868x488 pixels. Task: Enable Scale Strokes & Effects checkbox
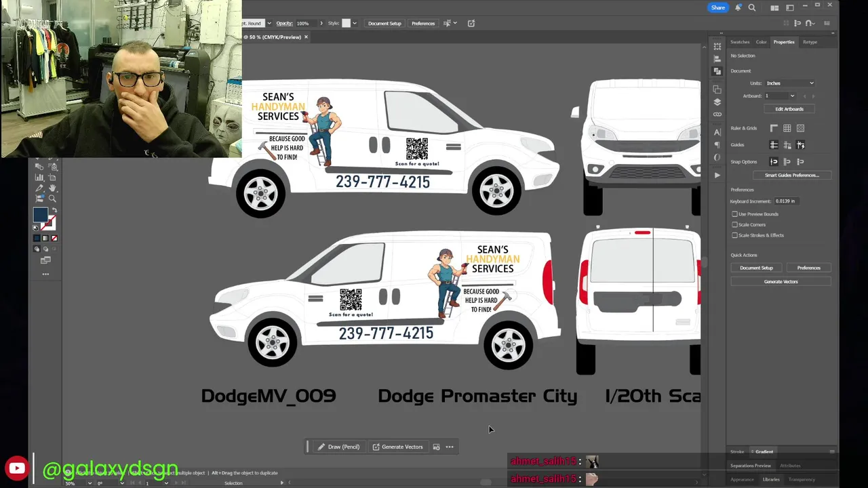tap(734, 235)
